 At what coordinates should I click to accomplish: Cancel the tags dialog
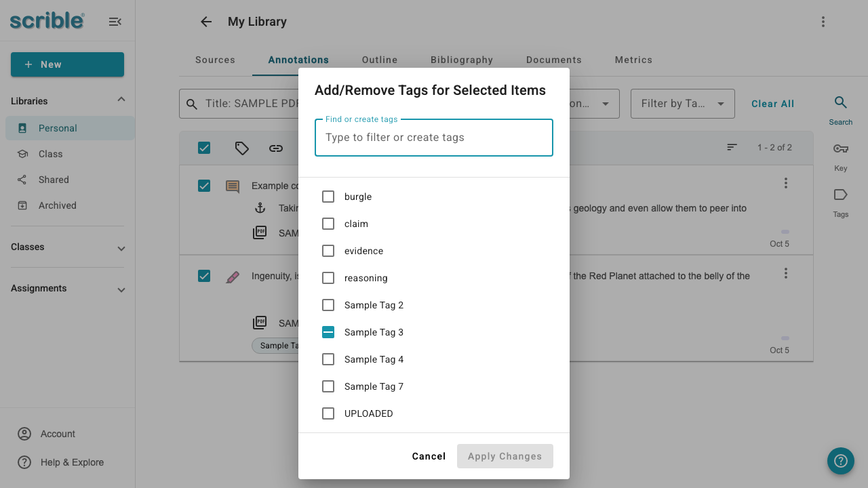429,456
